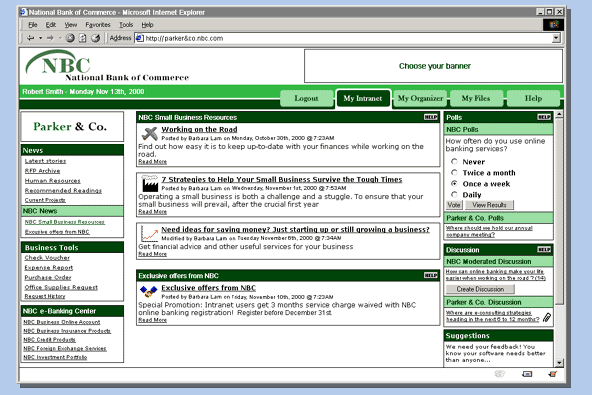Viewport: 592px width, 395px height.
Task: Open the NBC Credit Products link
Action: [x=49, y=339]
